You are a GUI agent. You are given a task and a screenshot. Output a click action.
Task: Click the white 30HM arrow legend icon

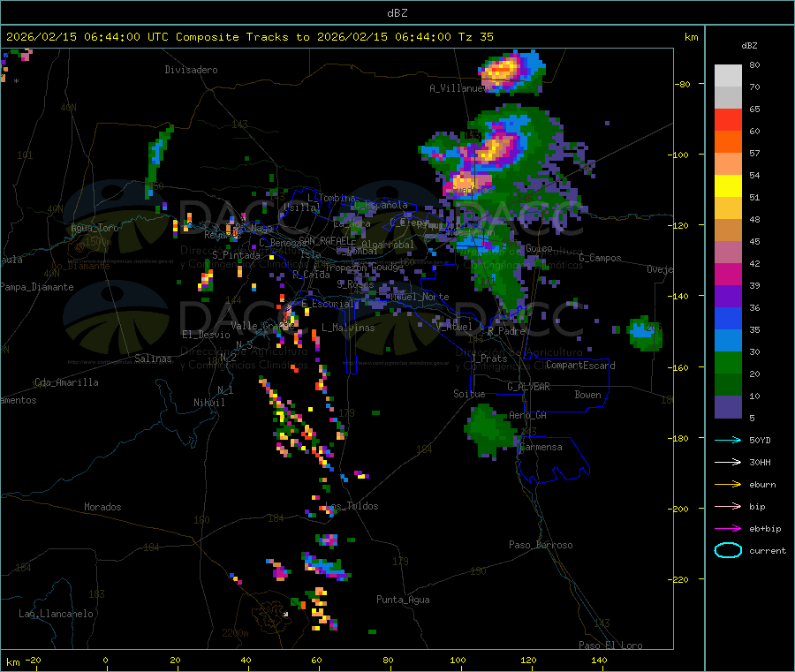[x=728, y=462]
